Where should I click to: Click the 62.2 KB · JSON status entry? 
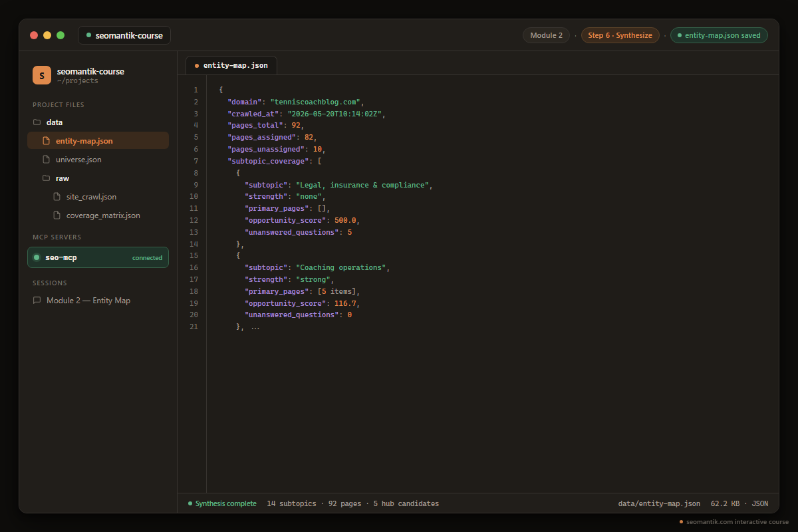pos(739,503)
